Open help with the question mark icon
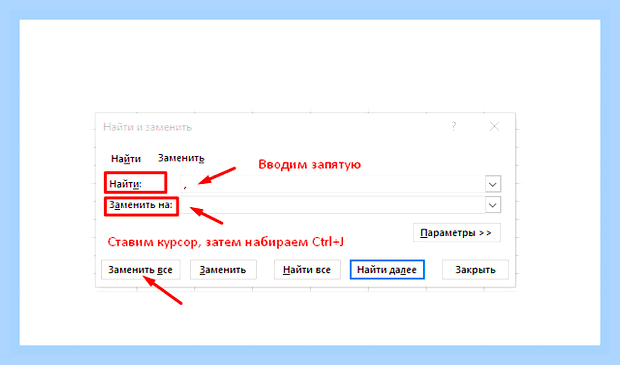 [454, 127]
